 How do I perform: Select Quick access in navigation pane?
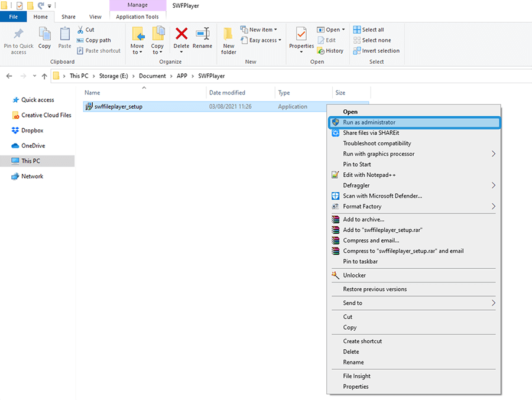(38, 100)
